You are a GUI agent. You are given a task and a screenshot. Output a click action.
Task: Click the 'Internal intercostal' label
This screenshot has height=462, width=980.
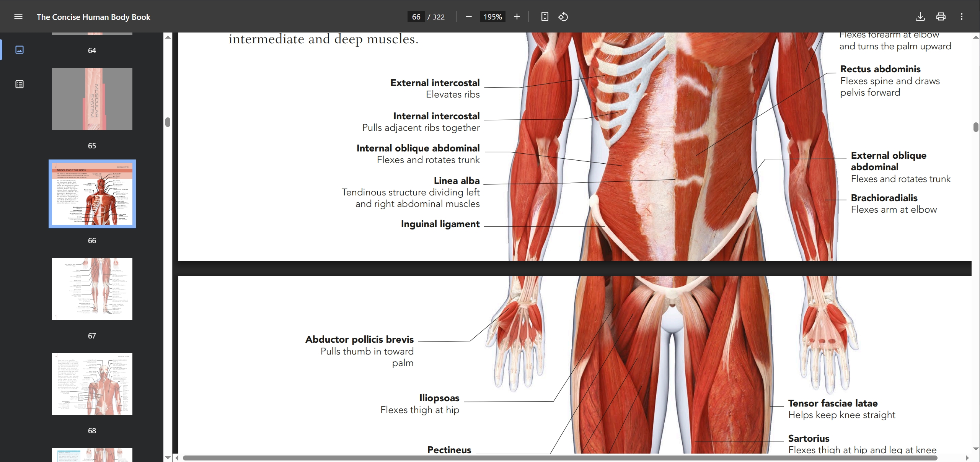(x=436, y=116)
